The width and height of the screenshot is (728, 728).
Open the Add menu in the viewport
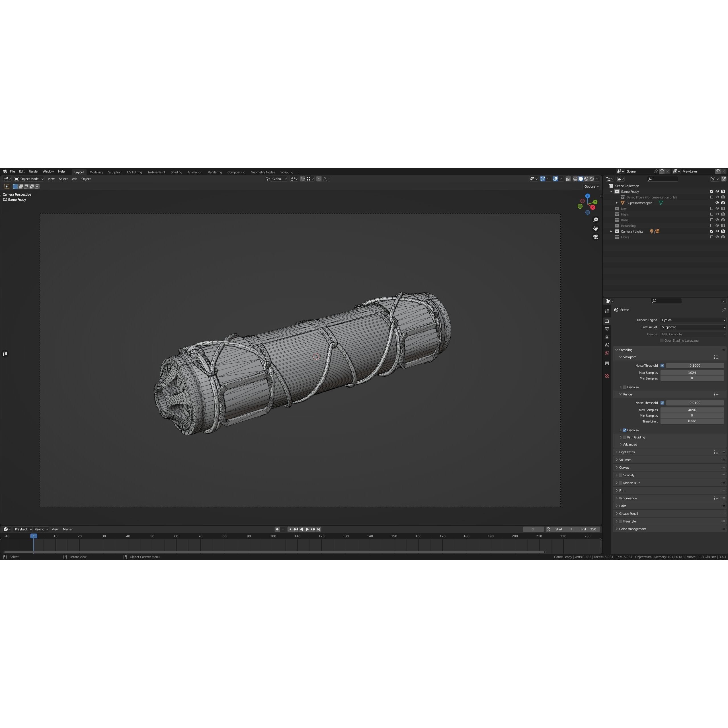(74, 179)
